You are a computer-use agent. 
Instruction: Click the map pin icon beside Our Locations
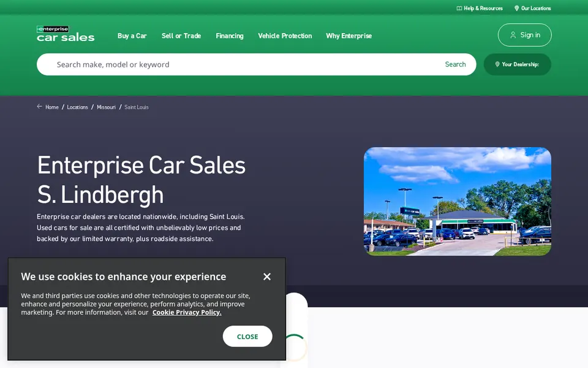(x=516, y=8)
